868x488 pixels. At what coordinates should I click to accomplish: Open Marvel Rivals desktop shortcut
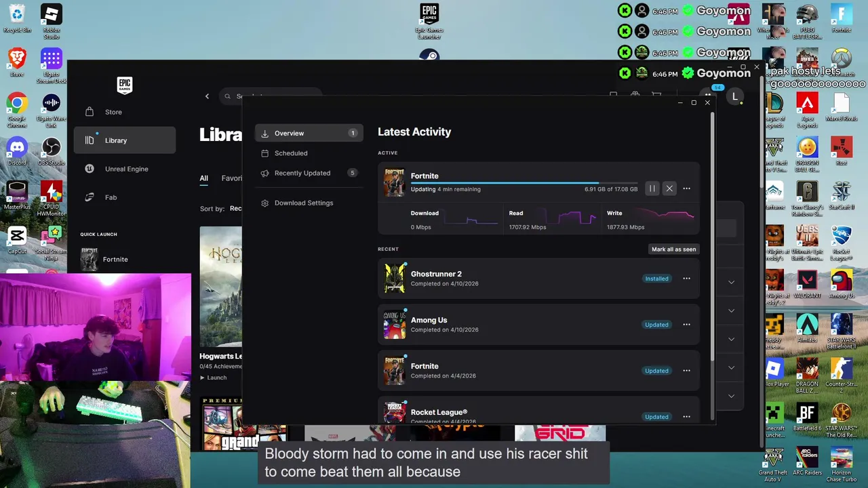tap(842, 107)
